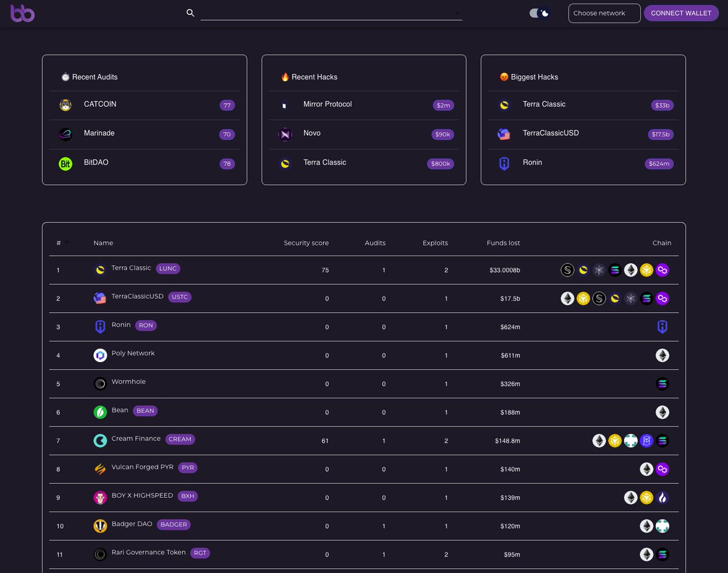Image resolution: width=728 pixels, height=573 pixels.
Task: Open the BitDAO logo in Recent Audits
Action: 66,164
